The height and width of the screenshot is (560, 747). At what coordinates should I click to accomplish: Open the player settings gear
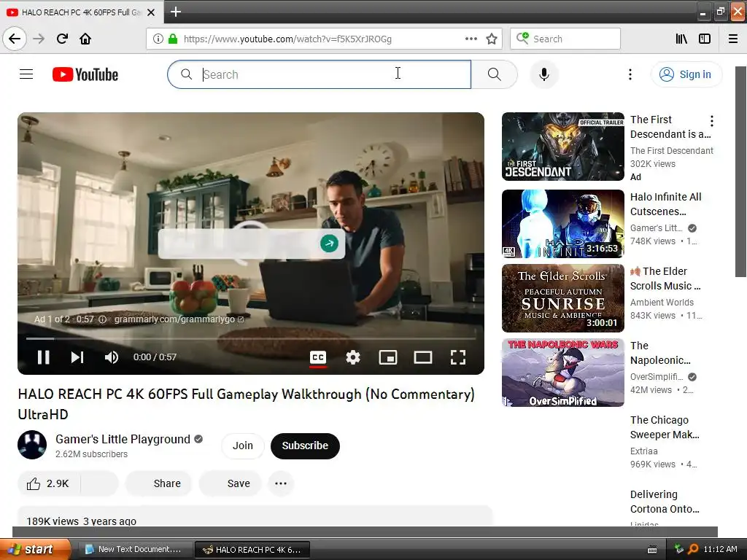click(x=352, y=357)
